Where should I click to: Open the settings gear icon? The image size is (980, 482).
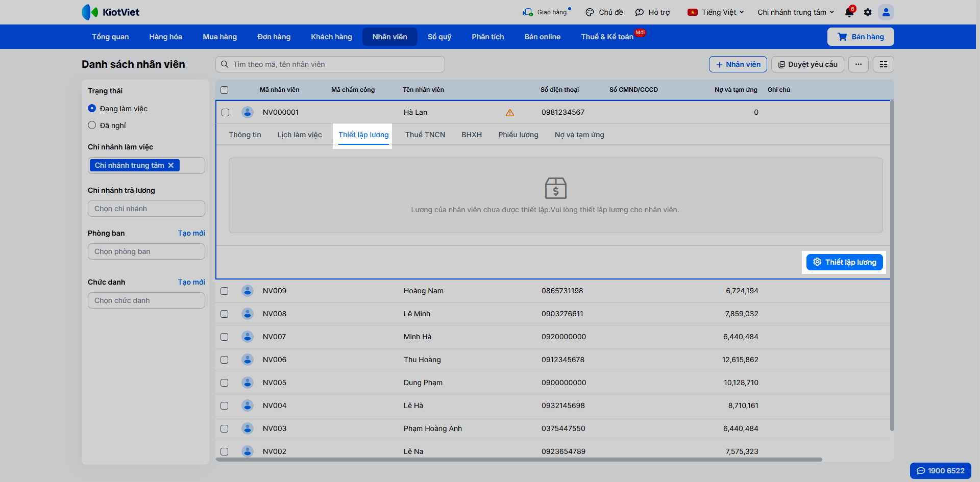click(x=868, y=12)
